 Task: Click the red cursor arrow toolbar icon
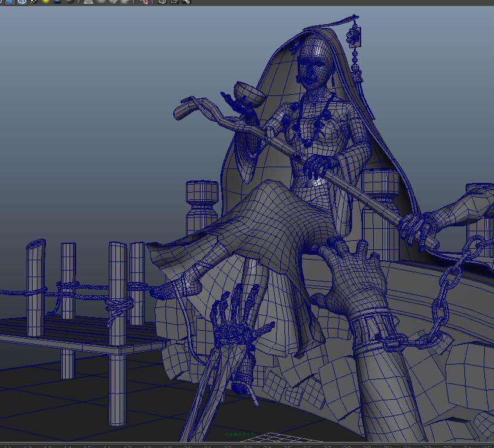pyautogui.click(x=144, y=2)
